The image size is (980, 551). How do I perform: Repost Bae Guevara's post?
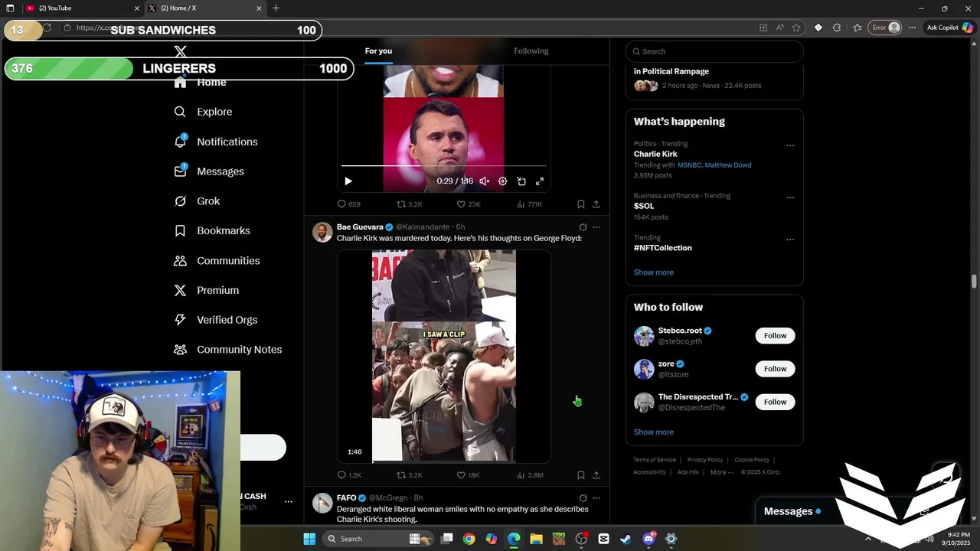409,475
